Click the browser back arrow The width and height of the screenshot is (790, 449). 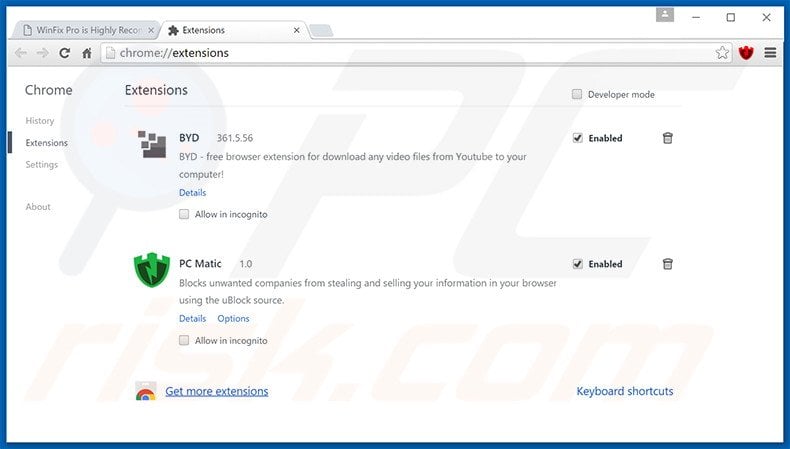click(x=21, y=53)
